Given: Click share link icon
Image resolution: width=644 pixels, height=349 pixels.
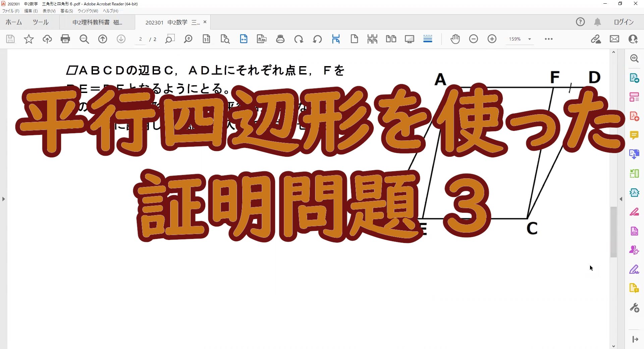Looking at the screenshot, I should [x=596, y=39].
